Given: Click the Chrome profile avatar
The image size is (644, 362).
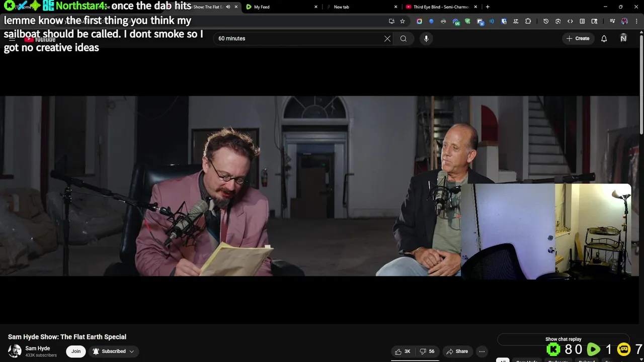Looking at the screenshot, I should pyautogui.click(x=624, y=21).
